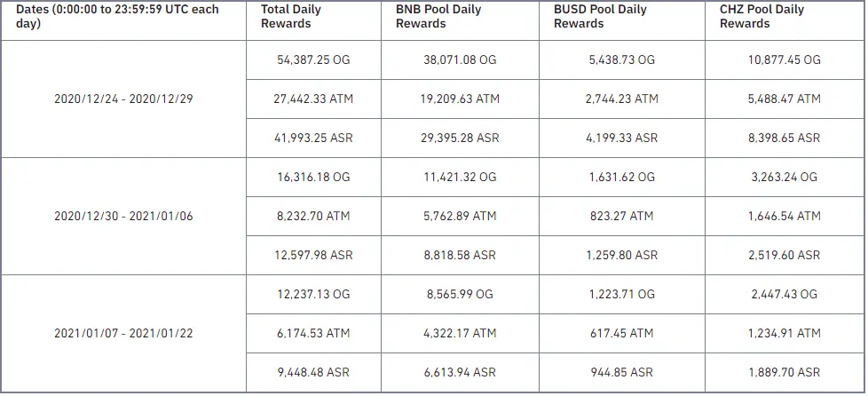Select the 38,071.08 OG BNB pool cell
The height and width of the screenshot is (396, 868).
pyautogui.click(x=460, y=59)
